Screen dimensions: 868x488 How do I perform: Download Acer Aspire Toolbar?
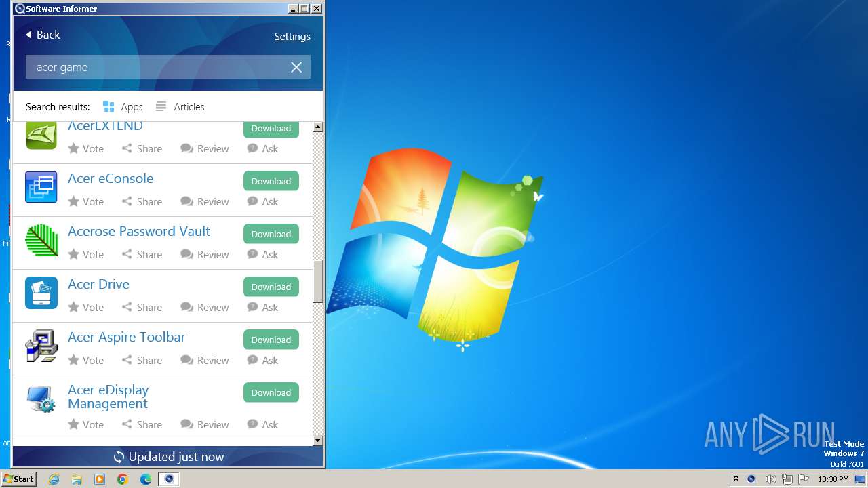[x=271, y=340]
